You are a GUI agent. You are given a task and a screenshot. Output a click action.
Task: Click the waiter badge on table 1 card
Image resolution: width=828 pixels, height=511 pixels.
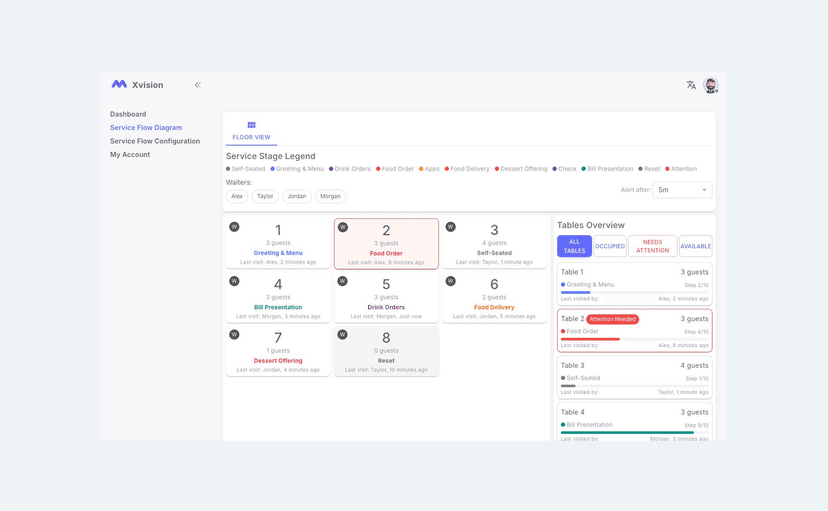click(234, 227)
